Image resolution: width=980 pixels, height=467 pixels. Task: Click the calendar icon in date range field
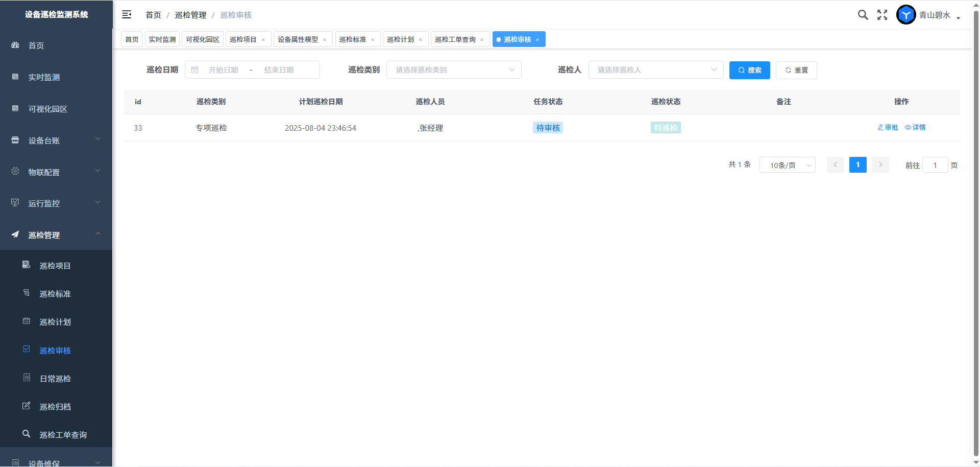[x=195, y=70]
